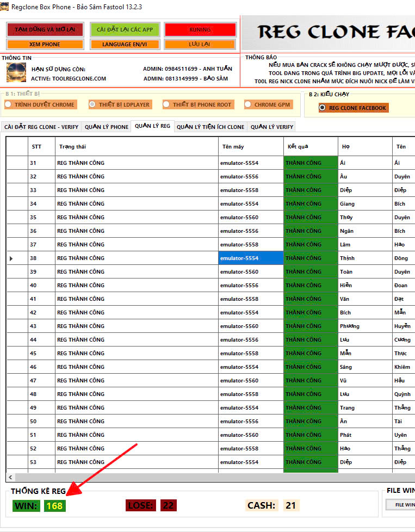Click STT cell 42
This screenshot has height=532, width=415.
41,312
